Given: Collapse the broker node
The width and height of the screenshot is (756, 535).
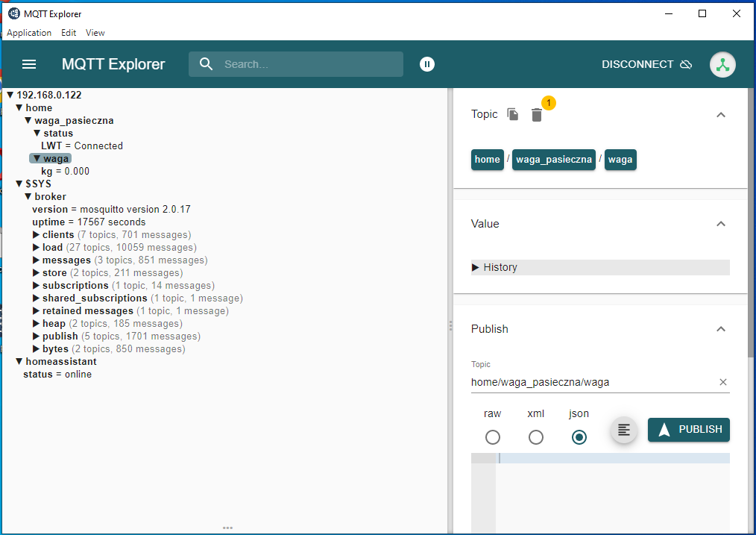Looking at the screenshot, I should click(x=28, y=196).
